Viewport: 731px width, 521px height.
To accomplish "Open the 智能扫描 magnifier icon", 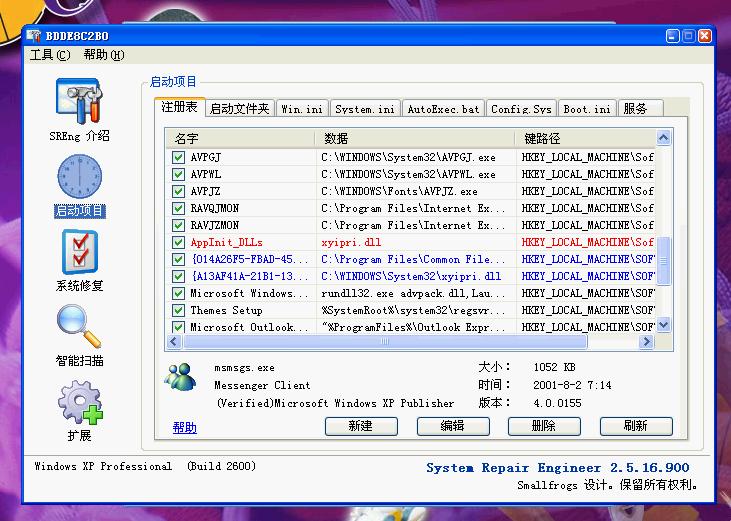I will pos(79,326).
